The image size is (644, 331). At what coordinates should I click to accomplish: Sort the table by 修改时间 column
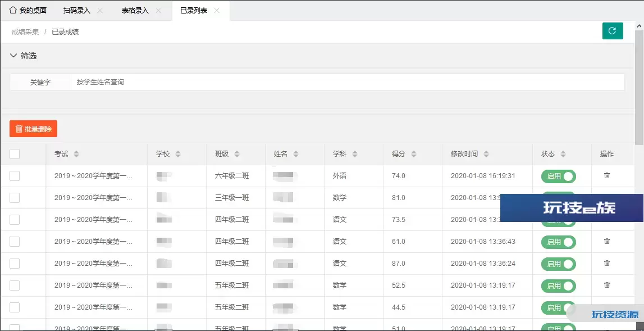[486, 154]
